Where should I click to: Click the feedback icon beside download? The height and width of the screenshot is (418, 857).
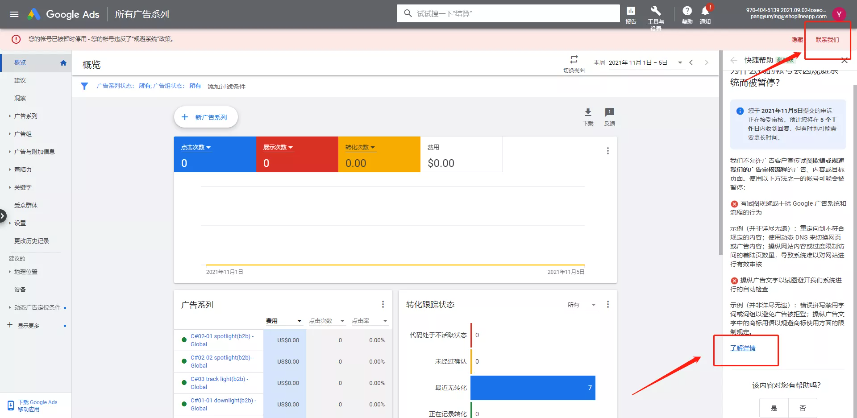coord(609,112)
